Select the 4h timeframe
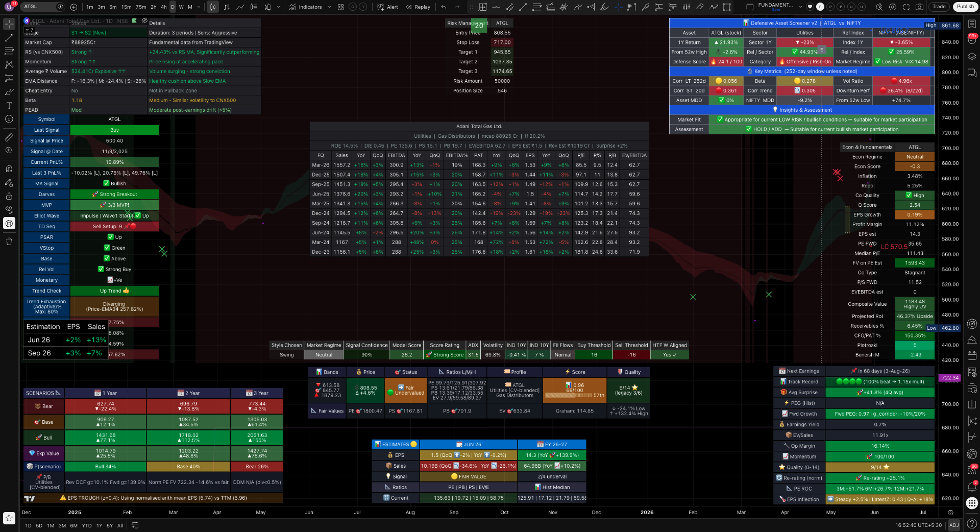Viewport: 980px width, 532px height. click(163, 7)
